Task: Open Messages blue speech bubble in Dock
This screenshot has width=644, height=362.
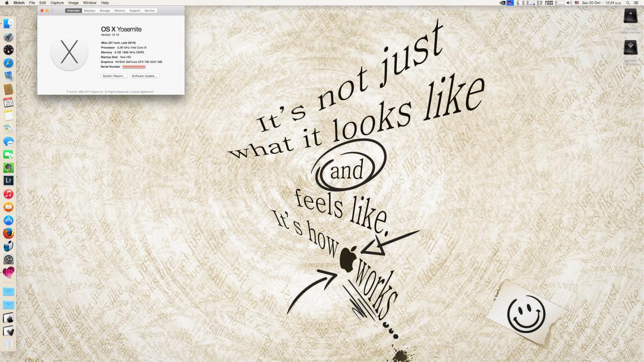Action: tap(8, 142)
